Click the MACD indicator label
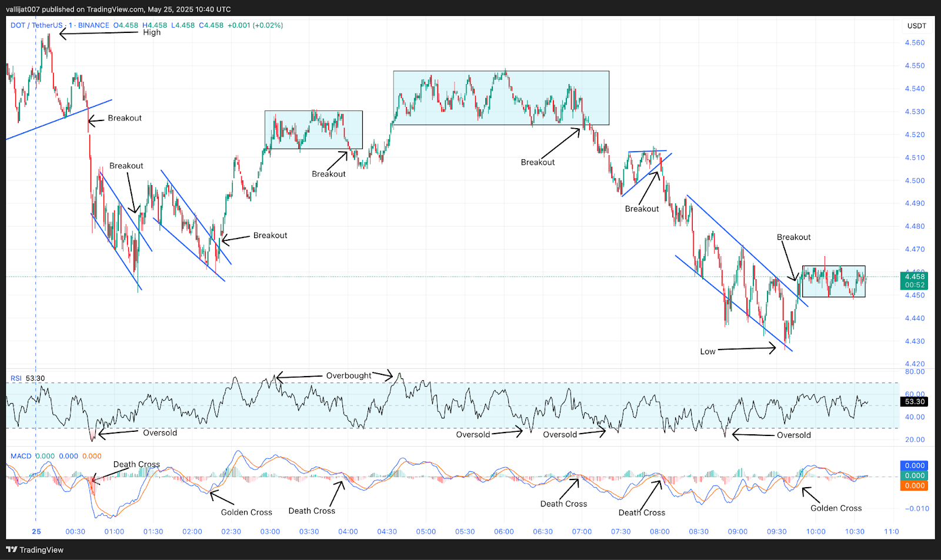941x560 pixels. click(21, 456)
